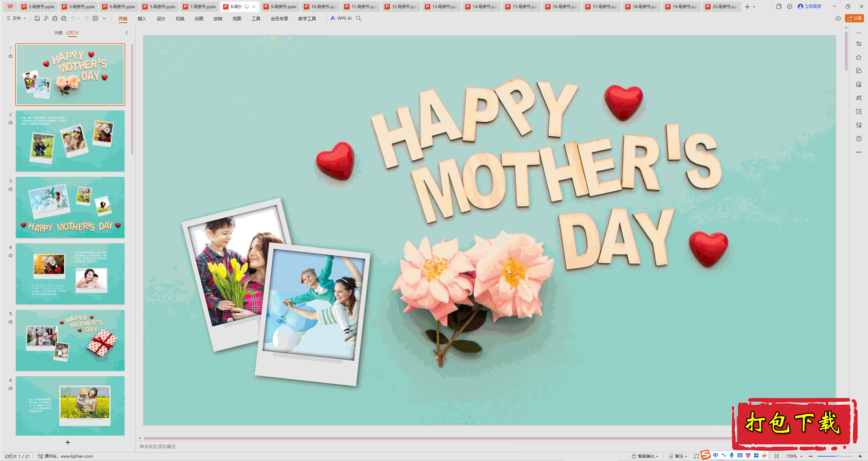Click the 分享 share button
Image resolution: width=868 pixels, height=461 pixels.
(x=854, y=18)
